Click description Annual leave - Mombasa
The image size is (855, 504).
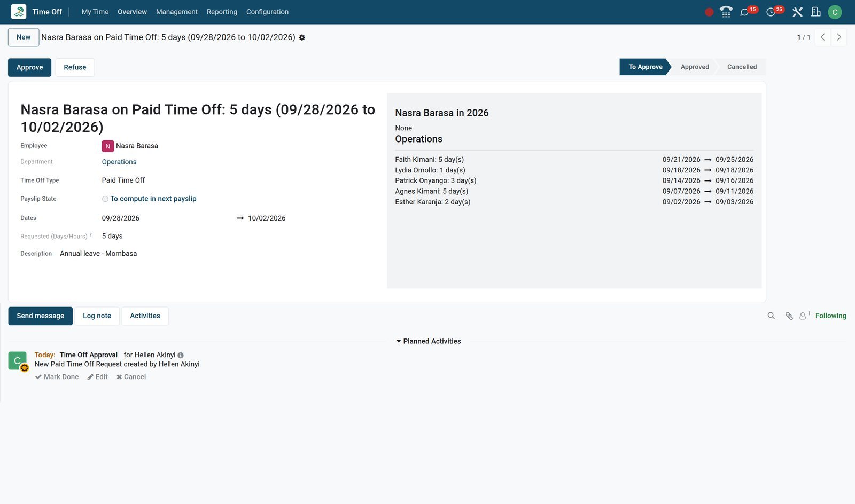tap(98, 254)
